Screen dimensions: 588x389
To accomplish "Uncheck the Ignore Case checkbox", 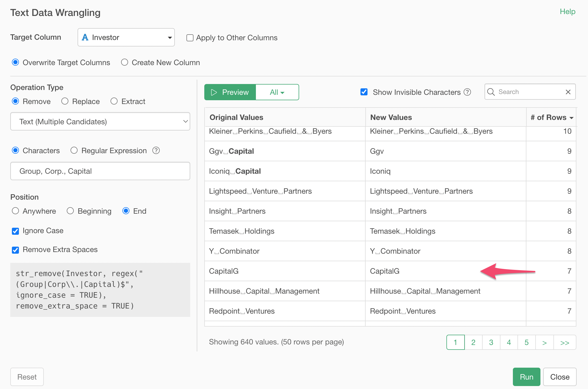I will [15, 231].
